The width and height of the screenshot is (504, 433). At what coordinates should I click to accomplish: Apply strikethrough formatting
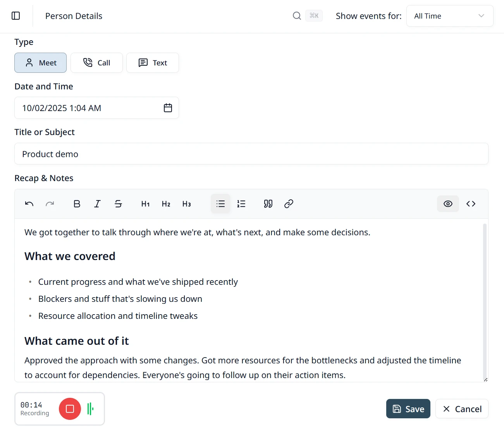point(118,204)
